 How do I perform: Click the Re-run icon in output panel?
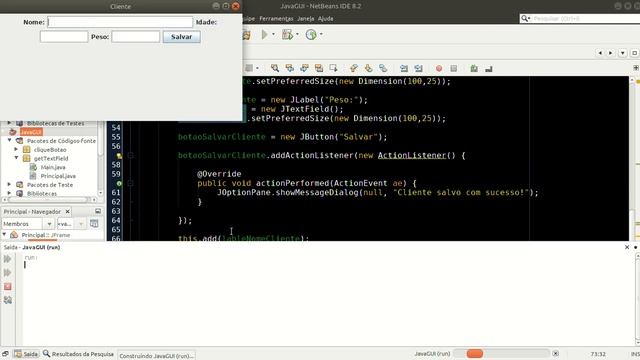[7, 259]
